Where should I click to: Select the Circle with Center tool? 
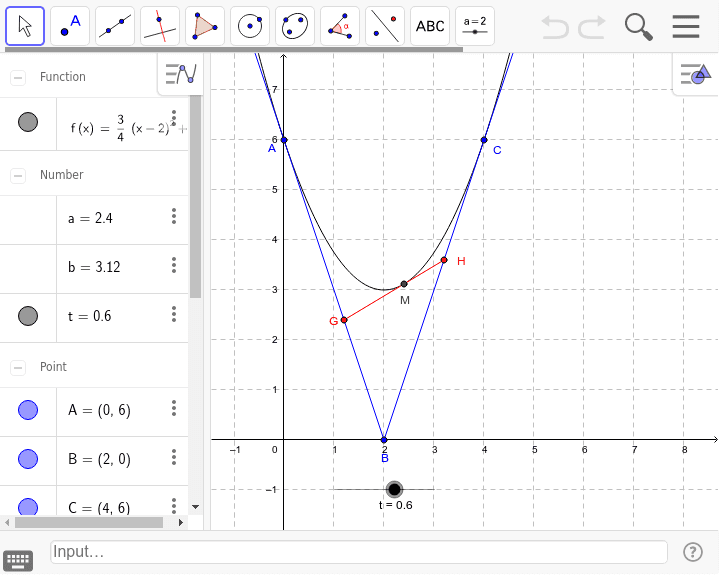click(250, 26)
